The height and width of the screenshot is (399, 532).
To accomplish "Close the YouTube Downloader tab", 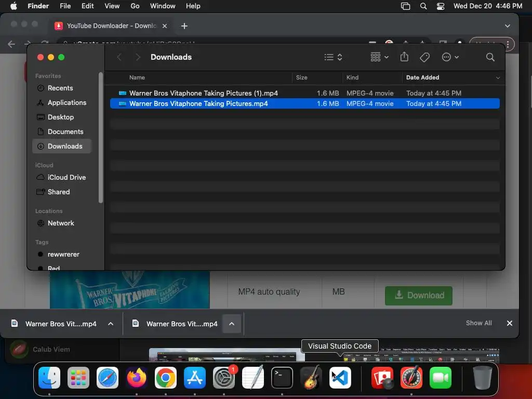I will pos(165,26).
